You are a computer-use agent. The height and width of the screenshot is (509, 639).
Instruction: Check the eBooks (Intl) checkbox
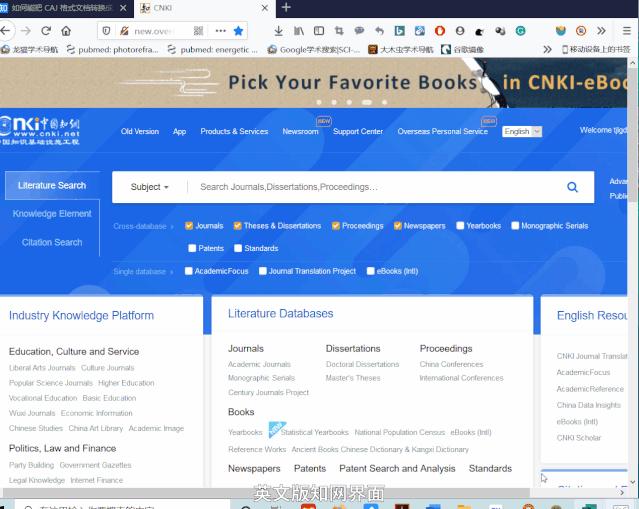pos(370,271)
